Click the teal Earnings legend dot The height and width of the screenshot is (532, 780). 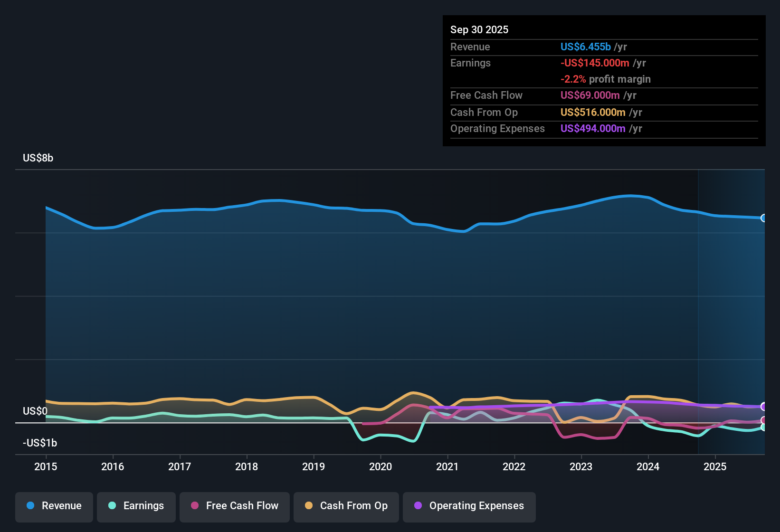click(112, 506)
